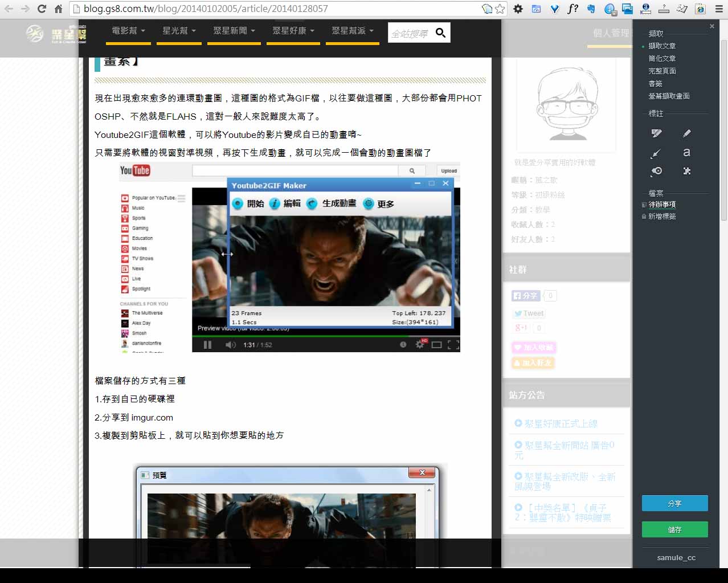Click the Google +1 button
728x583 pixels.
tap(521, 328)
